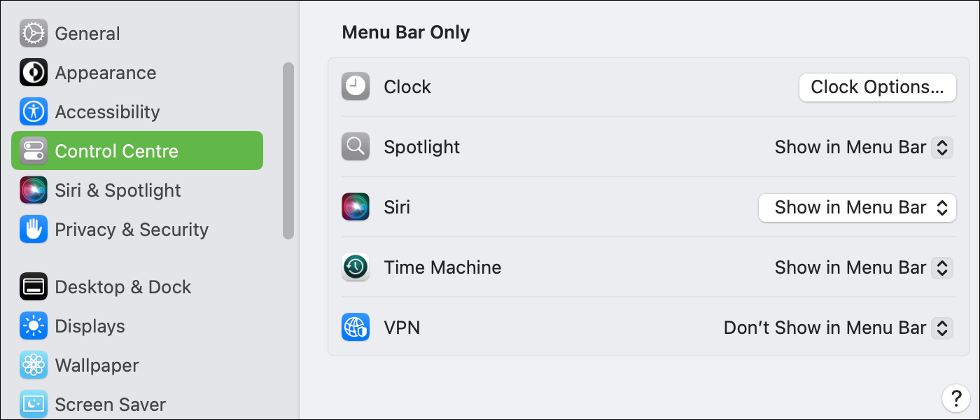
Task: Select the Appearance icon in sidebar
Action: [x=34, y=73]
